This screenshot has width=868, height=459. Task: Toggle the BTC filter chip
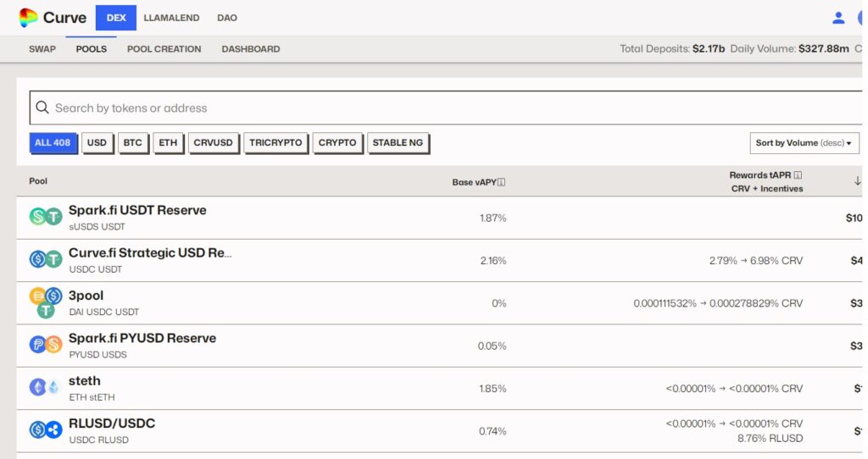[132, 143]
